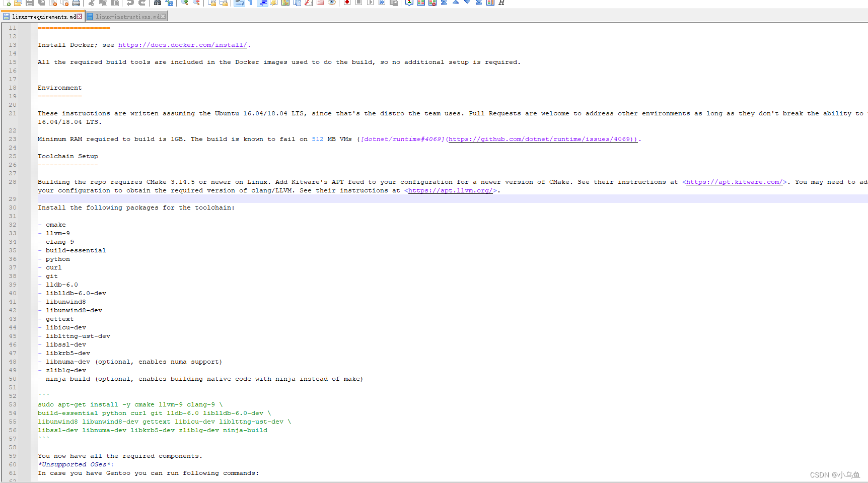The image size is (868, 483).
Task: Play the recorded macro
Action: [372, 3]
